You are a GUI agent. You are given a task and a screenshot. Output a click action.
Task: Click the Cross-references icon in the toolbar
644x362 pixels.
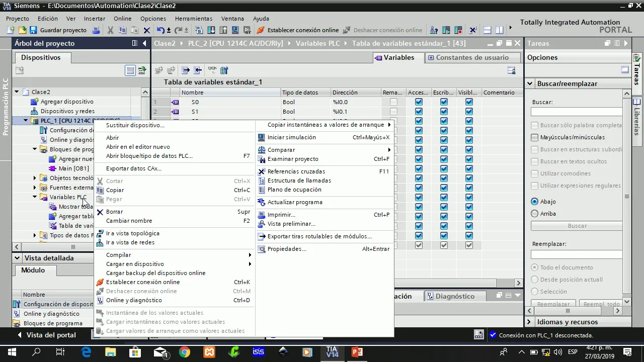473,30
